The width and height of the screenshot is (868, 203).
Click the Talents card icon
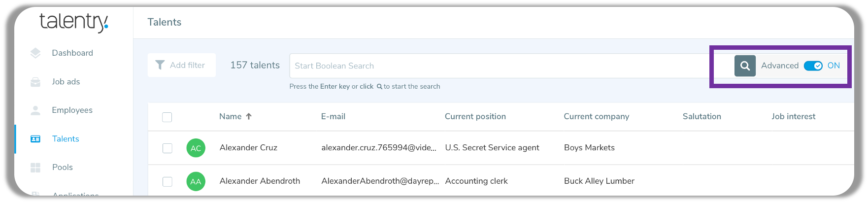[x=35, y=139]
